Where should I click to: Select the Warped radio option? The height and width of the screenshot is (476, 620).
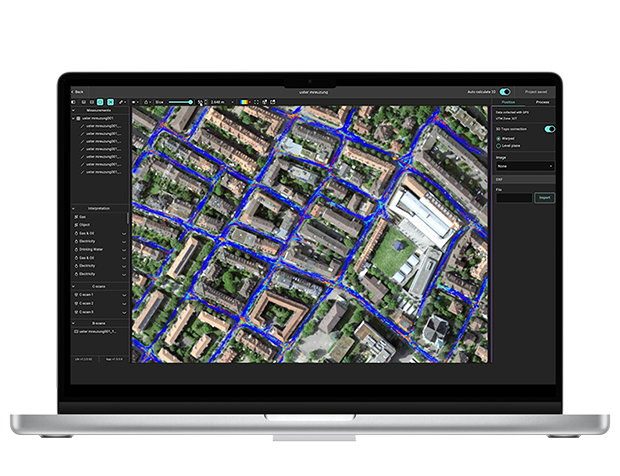499,139
